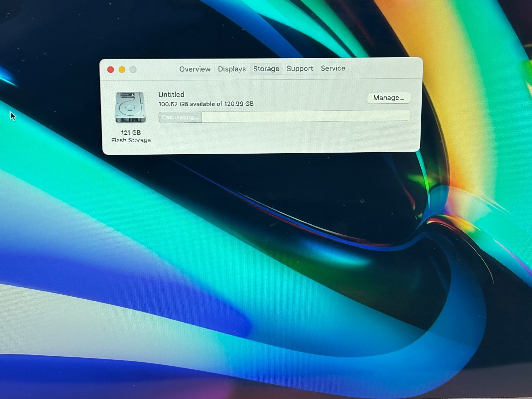Close the About This Mac window
Viewport: 532px width, 399px height.
click(x=111, y=69)
